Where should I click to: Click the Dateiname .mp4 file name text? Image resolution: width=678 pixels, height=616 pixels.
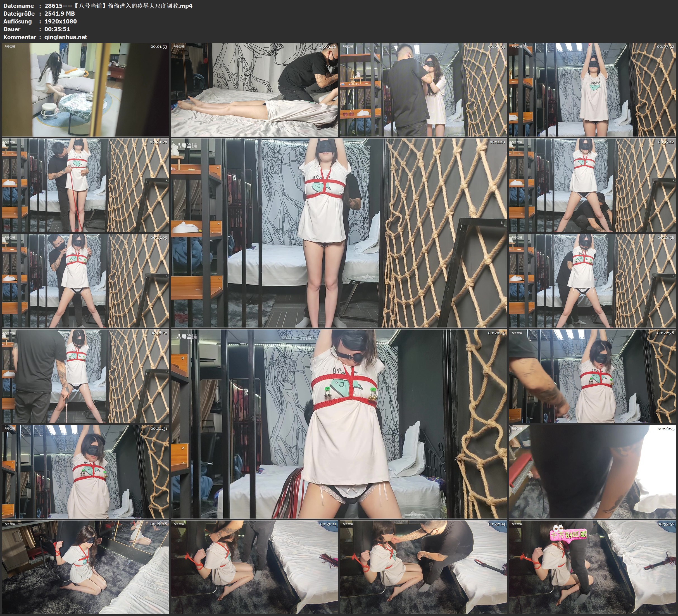[118, 6]
